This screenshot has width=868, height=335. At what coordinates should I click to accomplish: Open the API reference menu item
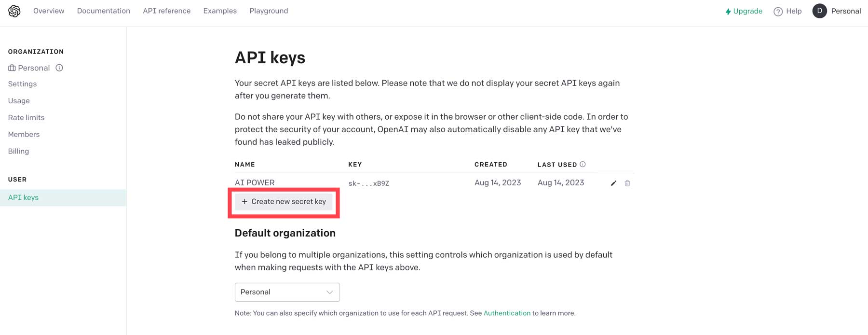pos(166,11)
